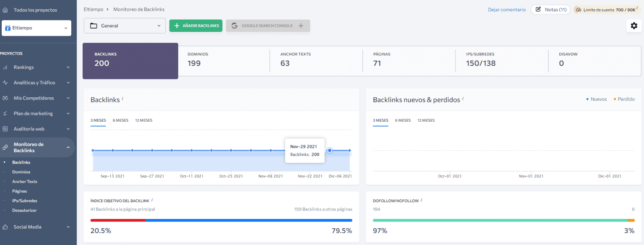
Task: Click the Auditoría web sidebar icon
Action: pyautogui.click(x=5, y=129)
